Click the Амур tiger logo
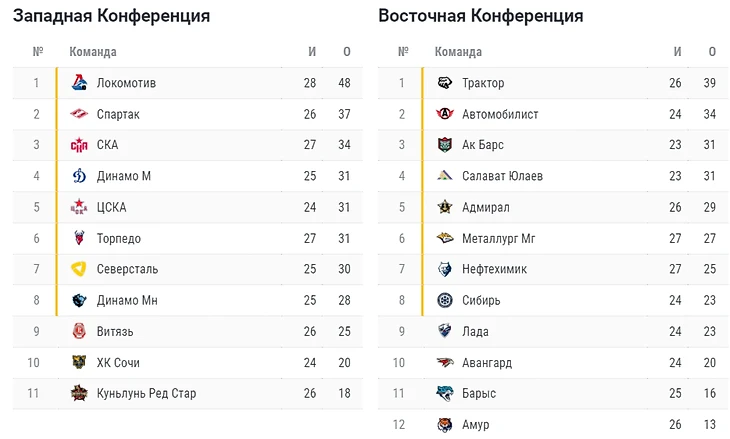This screenshot has height=439, width=730. pyautogui.click(x=445, y=425)
